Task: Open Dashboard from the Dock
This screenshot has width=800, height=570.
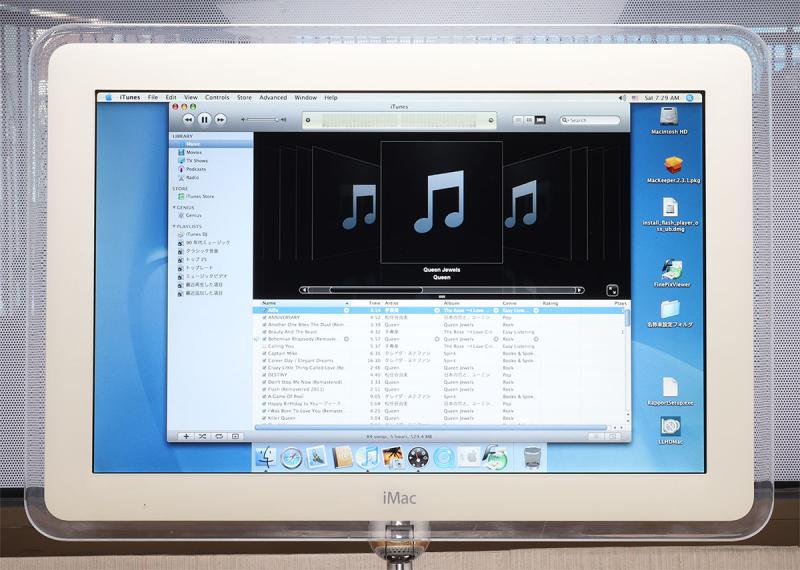Action: click(x=418, y=458)
